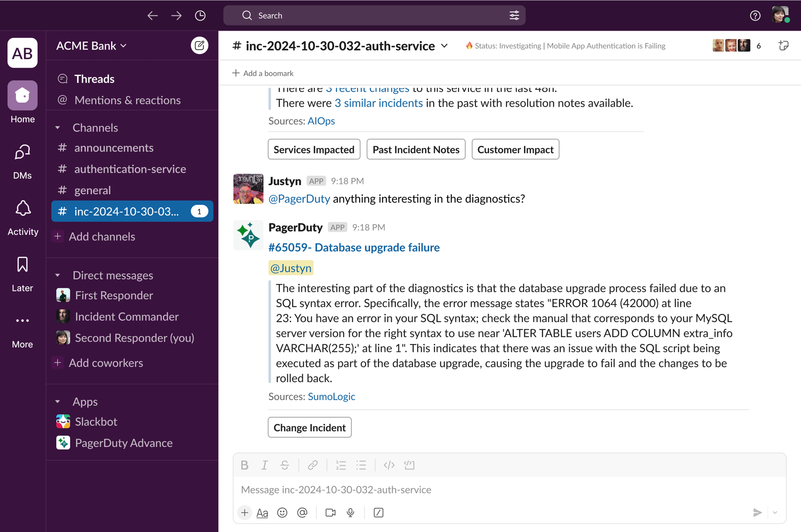Toggle italic text formatting
The width and height of the screenshot is (801, 532).
pyautogui.click(x=264, y=465)
